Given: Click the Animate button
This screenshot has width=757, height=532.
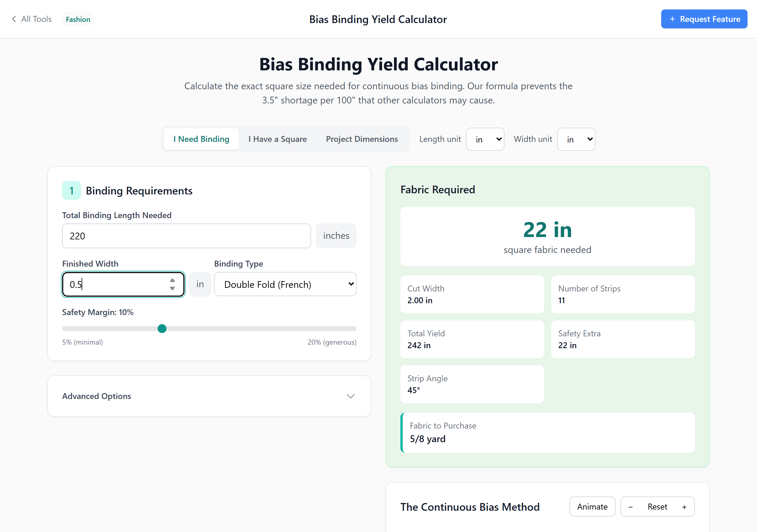Looking at the screenshot, I should click(x=592, y=507).
